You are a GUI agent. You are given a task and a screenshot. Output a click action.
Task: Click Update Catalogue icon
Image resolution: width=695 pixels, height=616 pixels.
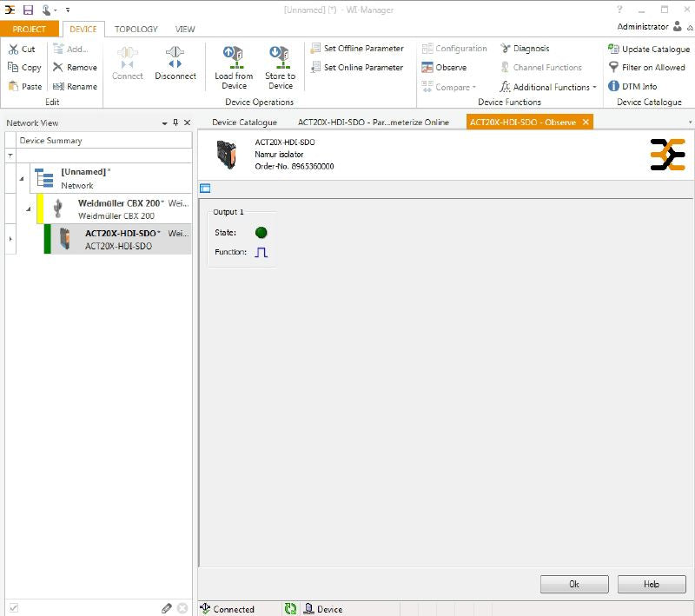(613, 50)
